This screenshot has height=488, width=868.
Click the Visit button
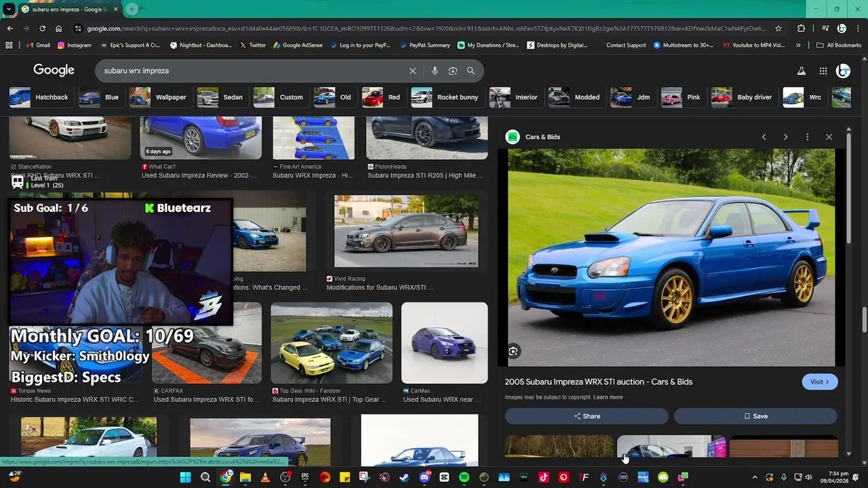[x=819, y=382]
